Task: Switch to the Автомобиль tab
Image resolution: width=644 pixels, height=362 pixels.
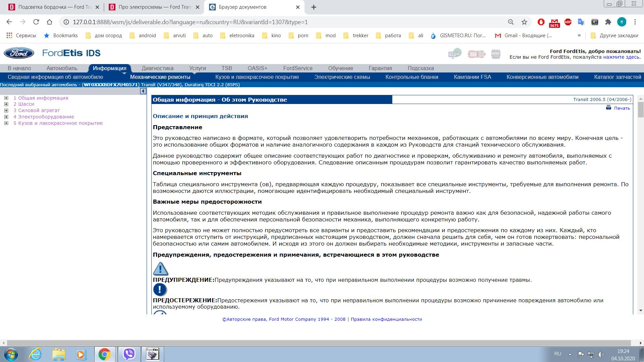Action: pos(62,68)
